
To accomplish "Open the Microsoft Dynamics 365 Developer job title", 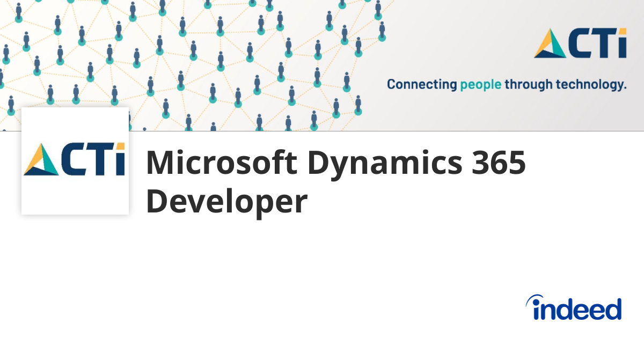I will tap(336, 181).
